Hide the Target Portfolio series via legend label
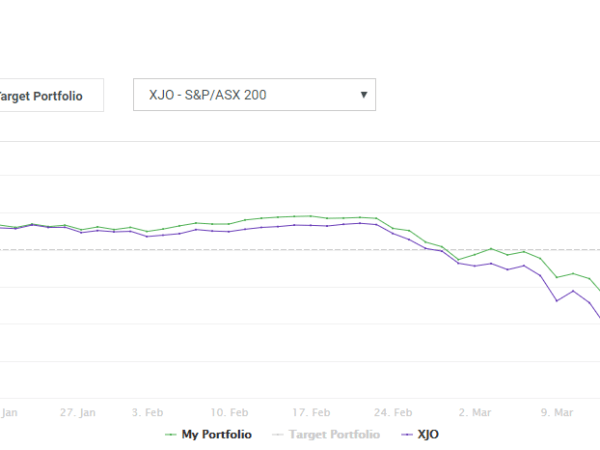Viewport: 600px width, 450px height. pyautogui.click(x=333, y=434)
